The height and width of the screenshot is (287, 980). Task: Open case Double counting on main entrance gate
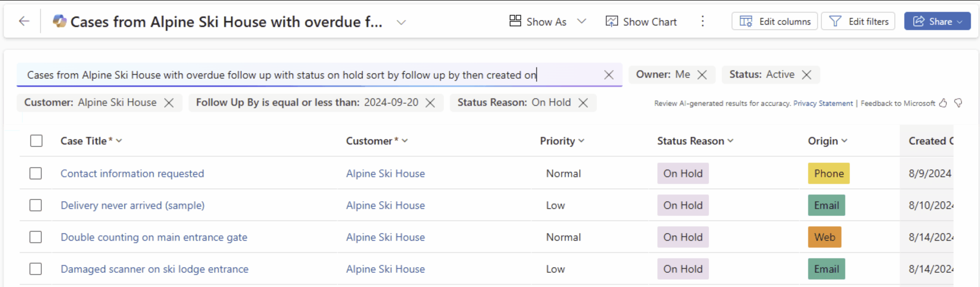coord(154,237)
